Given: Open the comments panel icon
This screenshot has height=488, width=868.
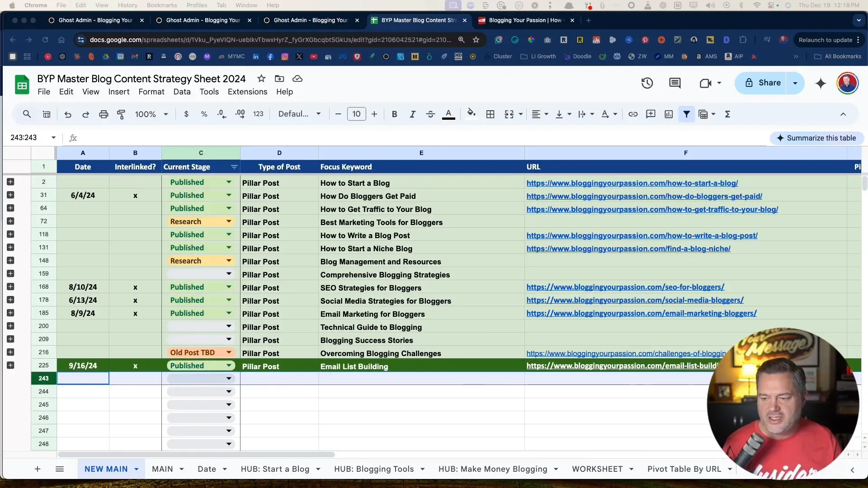Looking at the screenshot, I should 675,83.
